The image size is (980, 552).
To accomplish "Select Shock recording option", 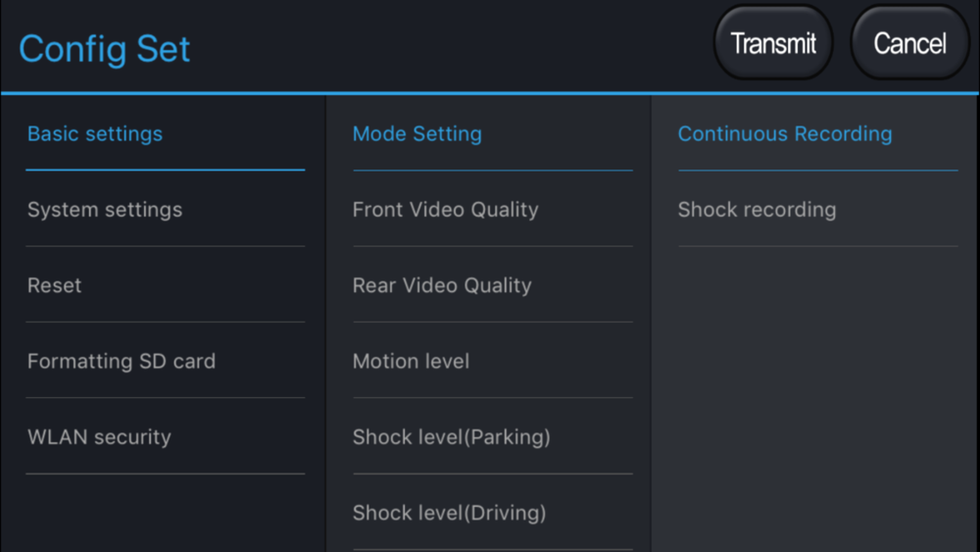I will click(x=757, y=210).
